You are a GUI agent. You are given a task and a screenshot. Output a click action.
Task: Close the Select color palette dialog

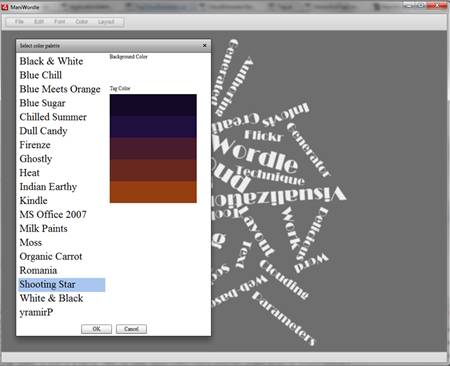coord(205,46)
